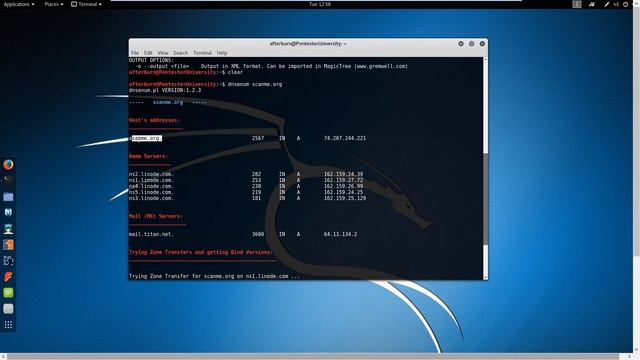Image resolution: width=640 pixels, height=360 pixels.
Task: Click the terminal scrollbar down arrow
Action: 485,277
